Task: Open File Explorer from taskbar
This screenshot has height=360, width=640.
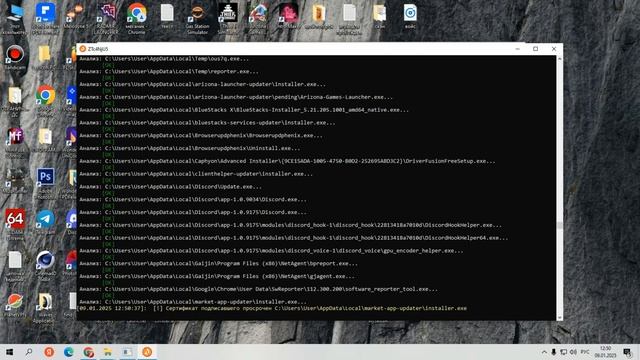Action: (108, 352)
